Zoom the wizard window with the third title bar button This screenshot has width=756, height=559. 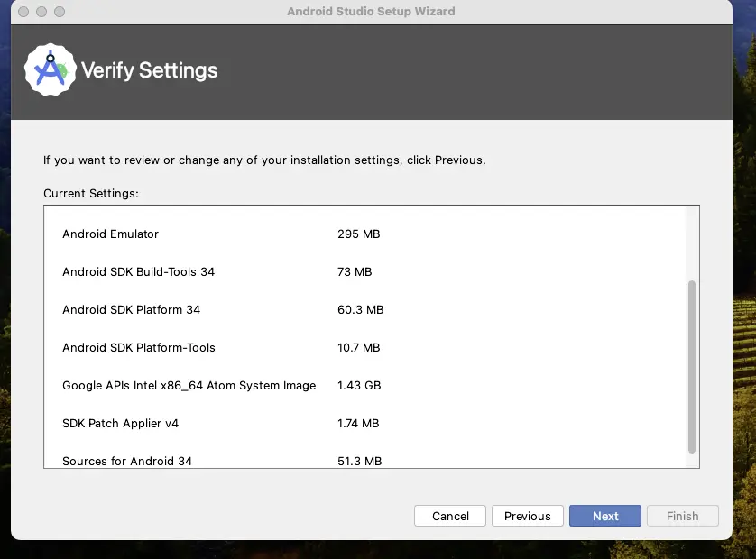[x=60, y=12]
